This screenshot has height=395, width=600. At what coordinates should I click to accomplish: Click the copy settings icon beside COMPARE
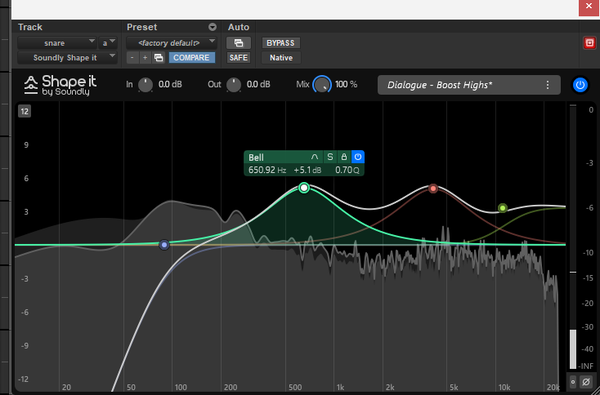158,58
